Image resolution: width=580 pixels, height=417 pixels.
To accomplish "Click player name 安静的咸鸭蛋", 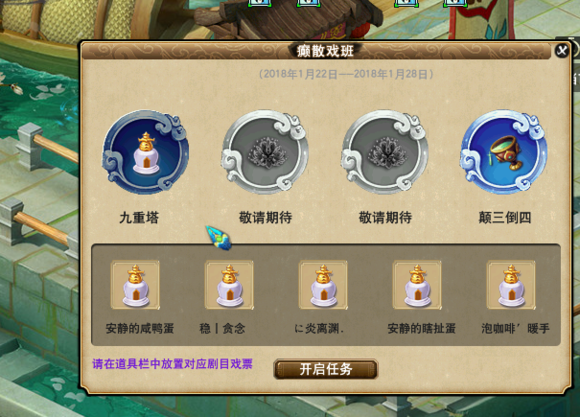I will coord(139,328).
